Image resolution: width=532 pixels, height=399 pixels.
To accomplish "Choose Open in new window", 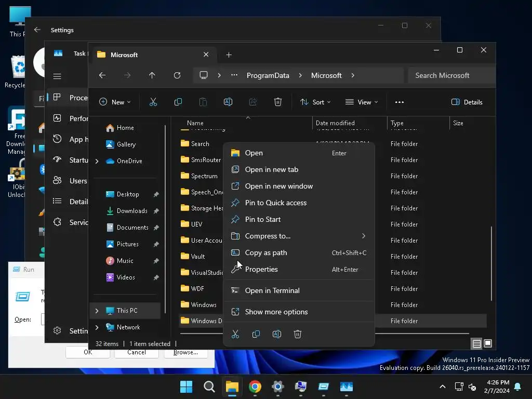I will click(299, 187).
